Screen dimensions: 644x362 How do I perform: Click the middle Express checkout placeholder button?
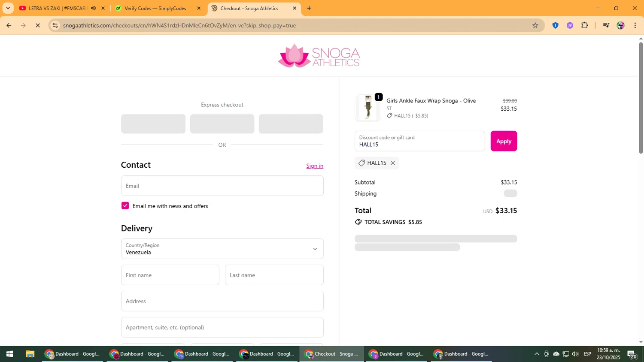point(222,124)
